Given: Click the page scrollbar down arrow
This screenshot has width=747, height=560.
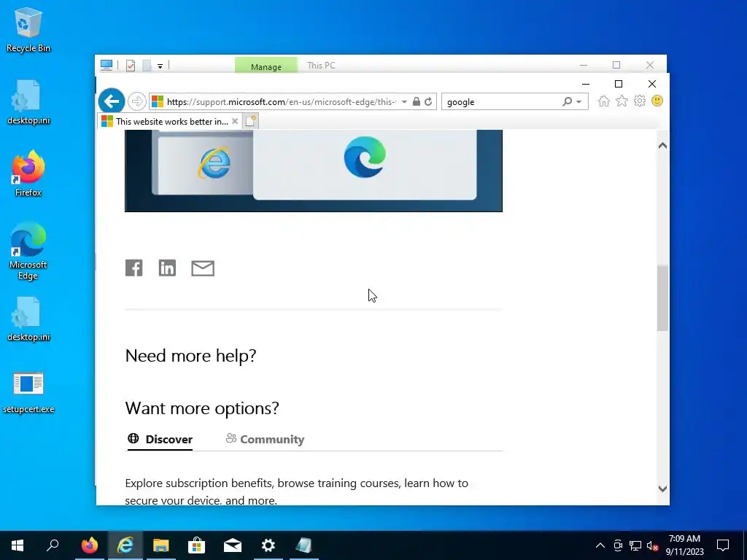Looking at the screenshot, I should [662, 489].
